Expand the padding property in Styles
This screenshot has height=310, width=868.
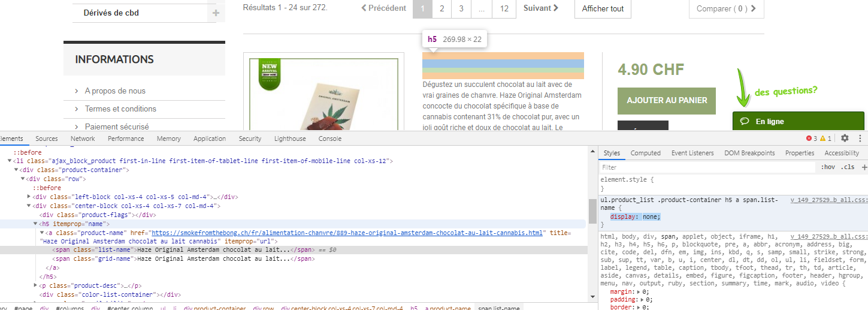[x=643, y=299]
